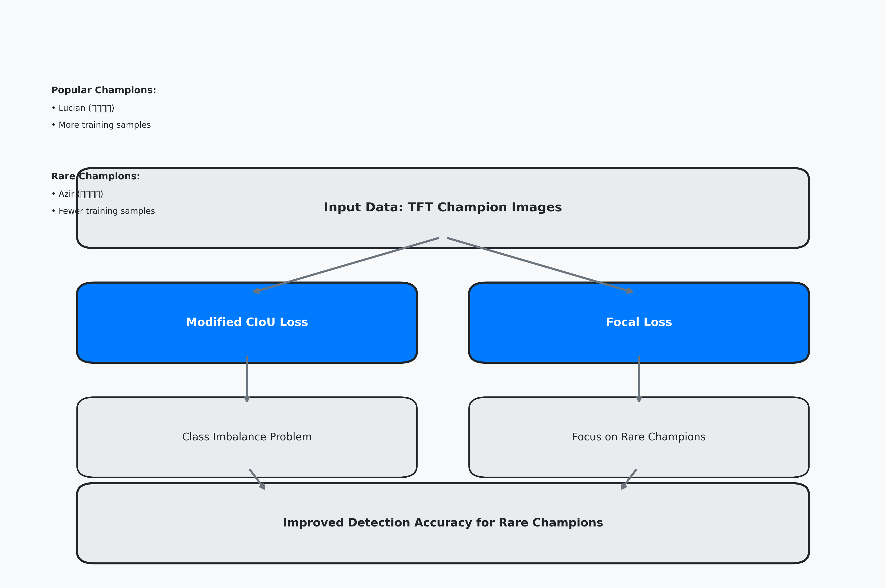Click the word Azir in the list
The image size is (886, 588).
tap(67, 194)
